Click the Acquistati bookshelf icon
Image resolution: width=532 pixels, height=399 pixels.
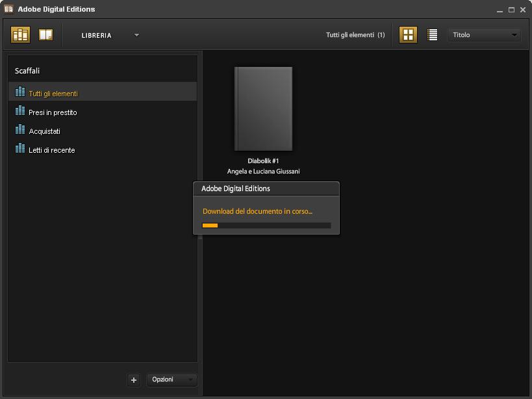[20, 129]
